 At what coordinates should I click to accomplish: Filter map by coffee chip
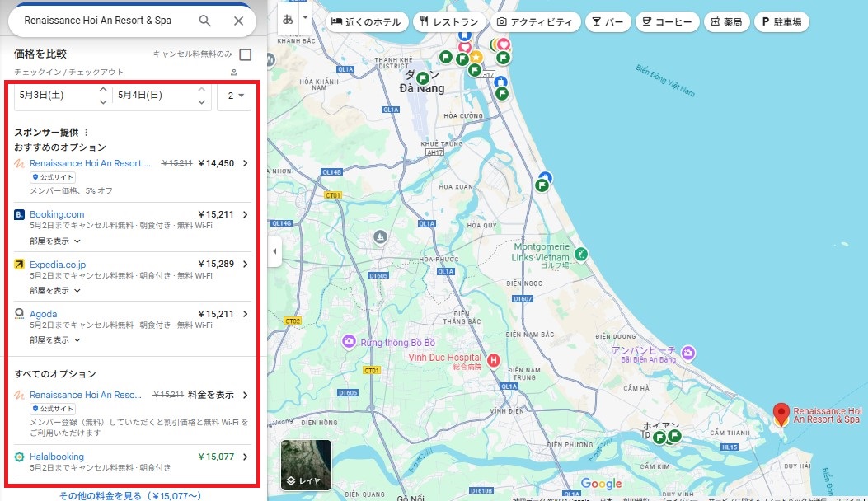[x=668, y=21]
